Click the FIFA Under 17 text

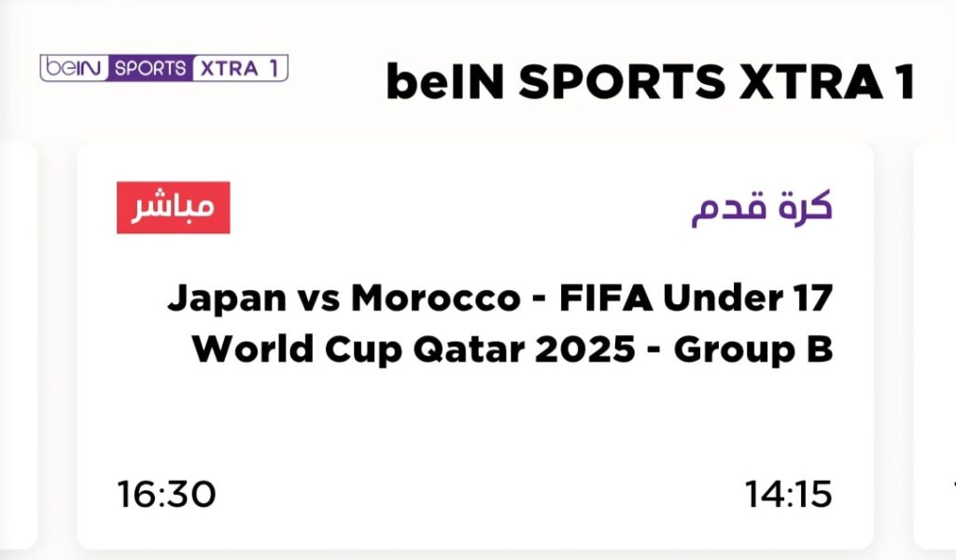coord(695,299)
